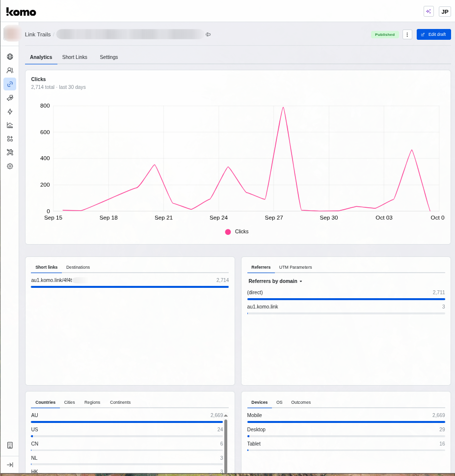
Task: Select the Short links sub-tab
Action: tap(47, 267)
